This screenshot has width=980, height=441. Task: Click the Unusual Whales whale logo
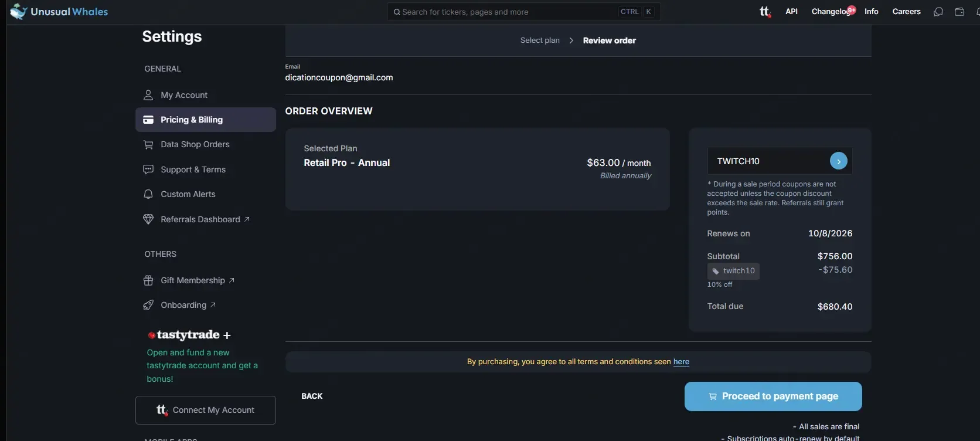coord(18,11)
